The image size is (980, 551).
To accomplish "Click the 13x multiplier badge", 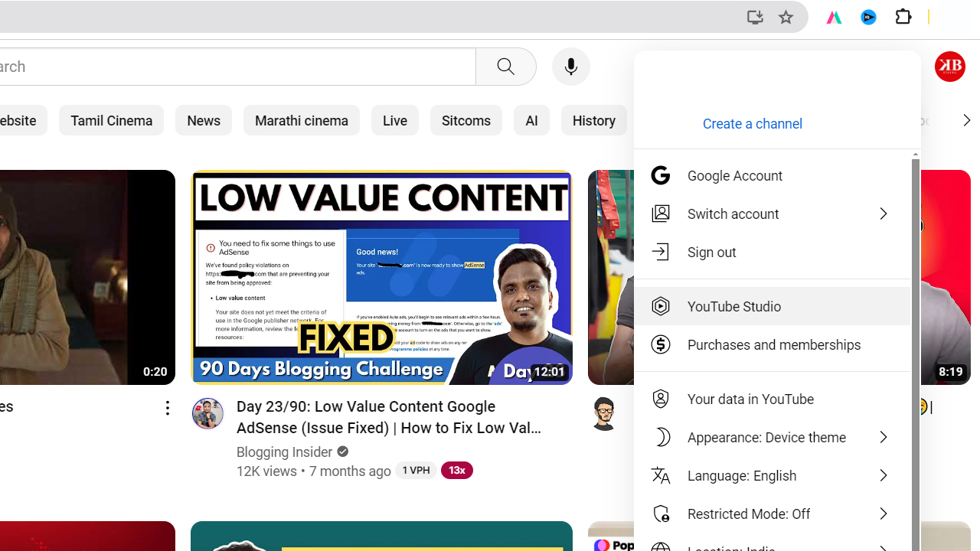I will tap(456, 470).
